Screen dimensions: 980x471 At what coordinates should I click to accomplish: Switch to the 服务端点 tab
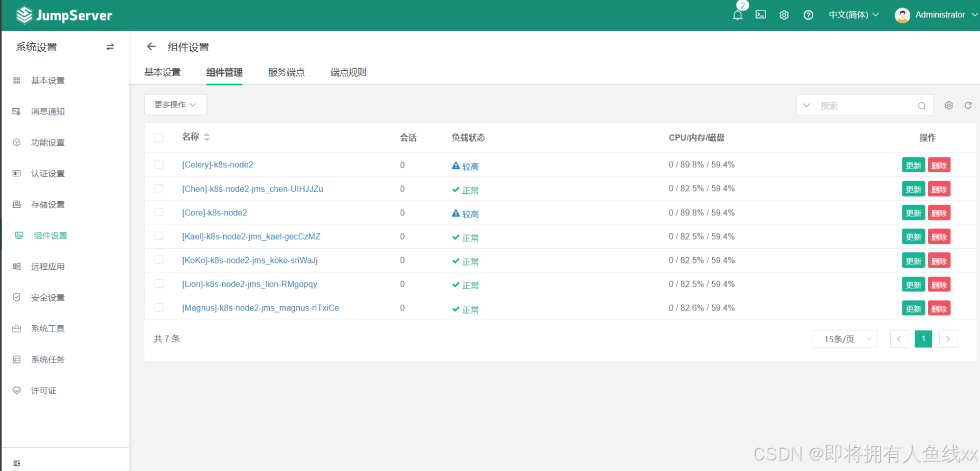point(286,72)
